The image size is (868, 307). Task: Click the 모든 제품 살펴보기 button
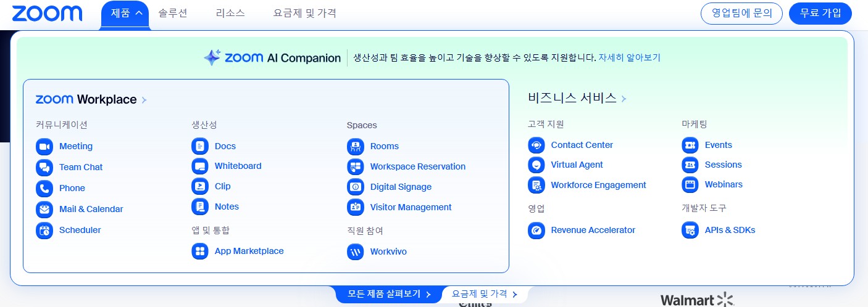tap(389, 294)
